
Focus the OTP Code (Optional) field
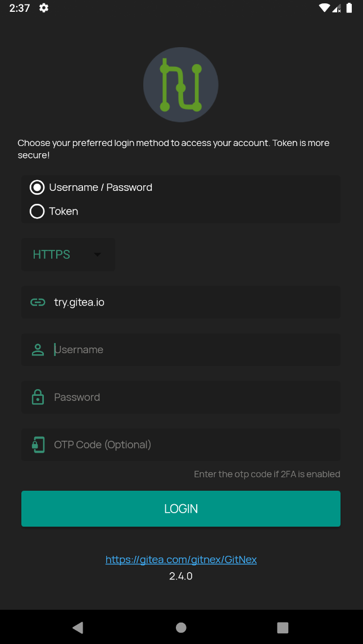tap(191, 445)
